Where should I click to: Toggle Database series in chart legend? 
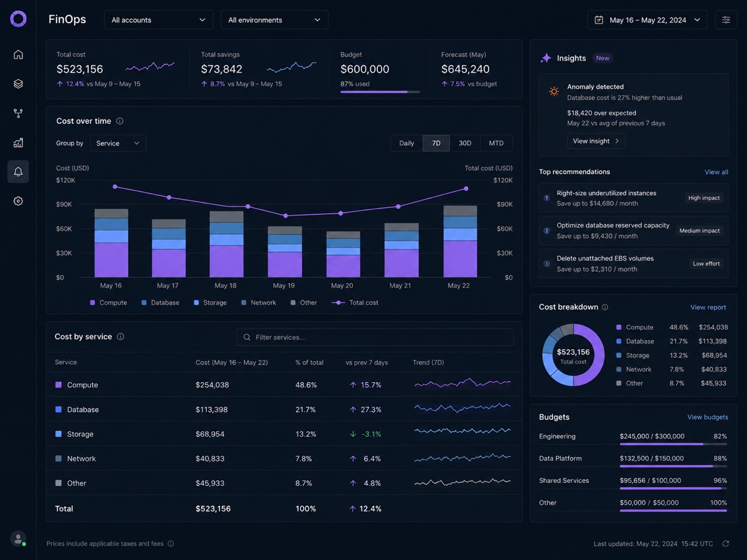(160, 302)
